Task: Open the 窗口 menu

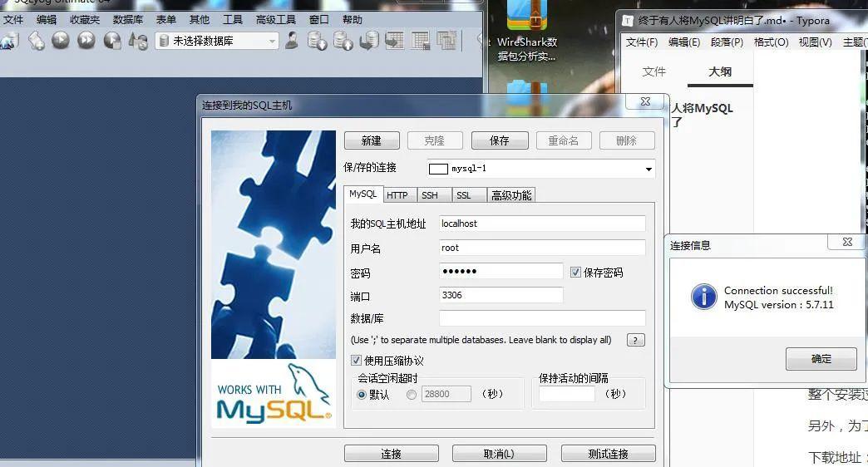Action: (319, 19)
